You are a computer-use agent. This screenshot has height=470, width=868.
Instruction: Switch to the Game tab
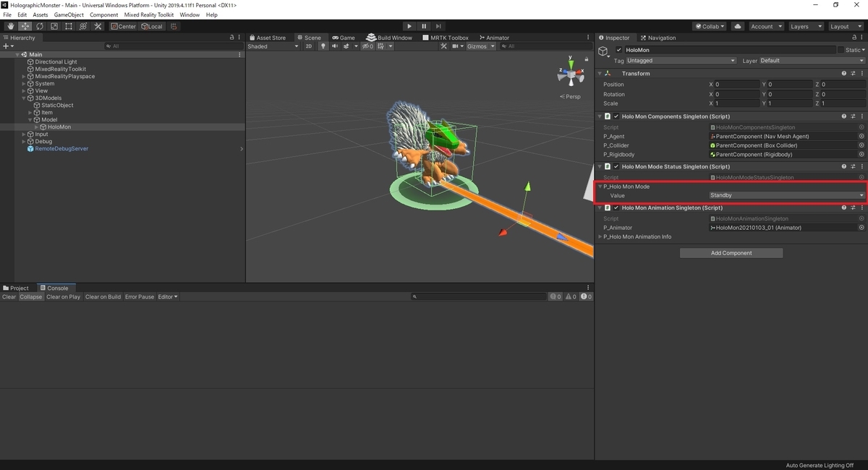coord(343,38)
